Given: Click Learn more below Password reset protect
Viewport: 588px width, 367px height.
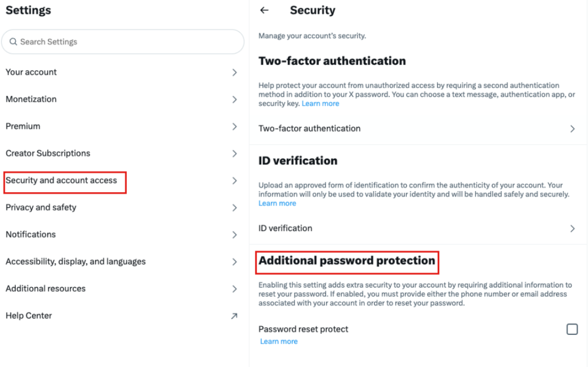Looking at the screenshot, I should pyautogui.click(x=279, y=341).
